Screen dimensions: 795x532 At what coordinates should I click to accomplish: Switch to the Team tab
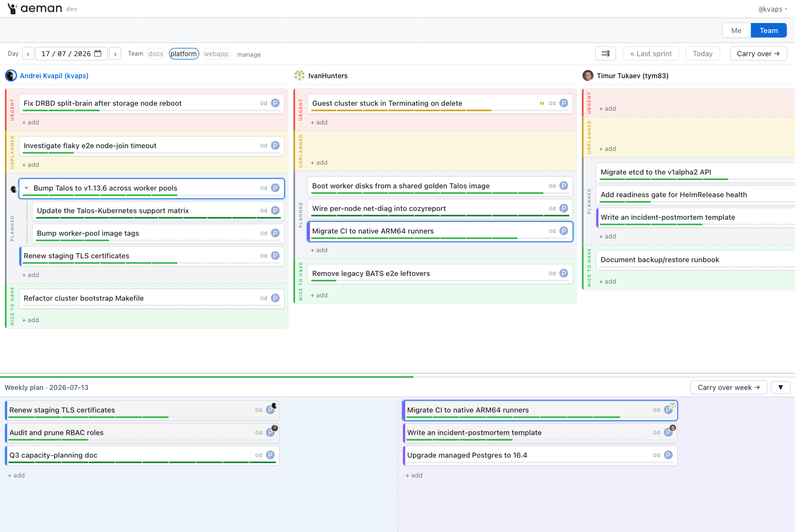tap(769, 30)
